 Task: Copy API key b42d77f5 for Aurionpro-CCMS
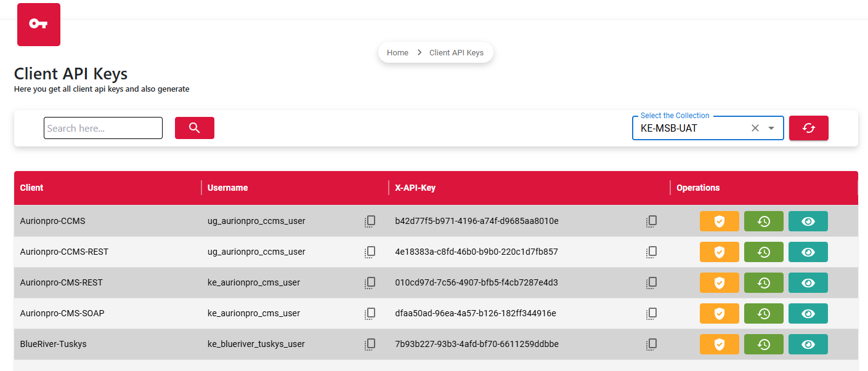point(652,221)
